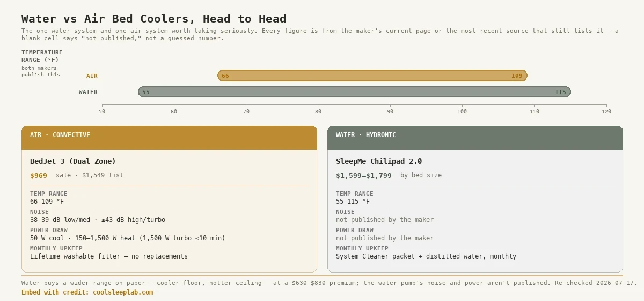Click the '55' value on the water bar
The height and width of the screenshot is (301, 644).
point(146,92)
